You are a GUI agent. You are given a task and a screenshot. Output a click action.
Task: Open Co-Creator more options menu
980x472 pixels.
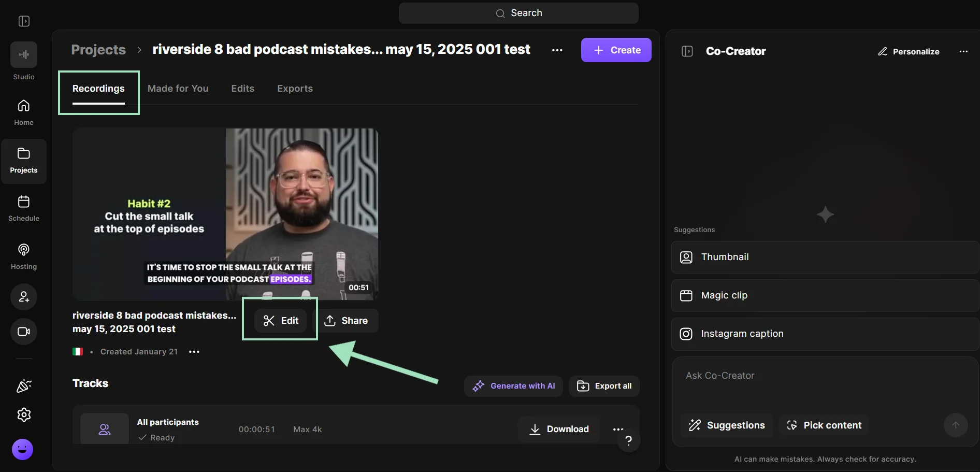click(963, 51)
